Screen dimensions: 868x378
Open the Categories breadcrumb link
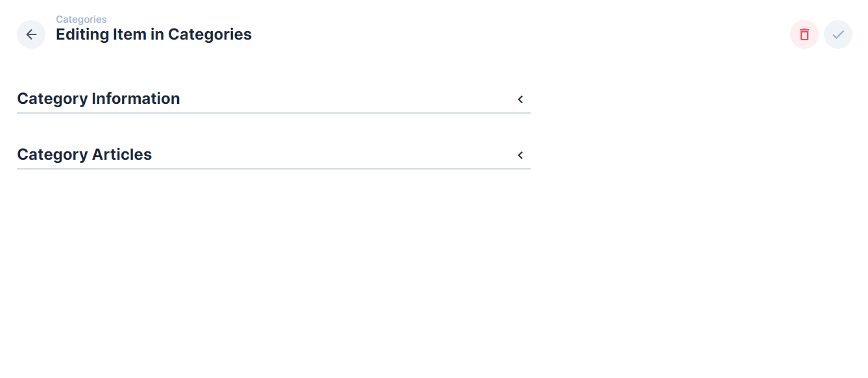coord(81,19)
